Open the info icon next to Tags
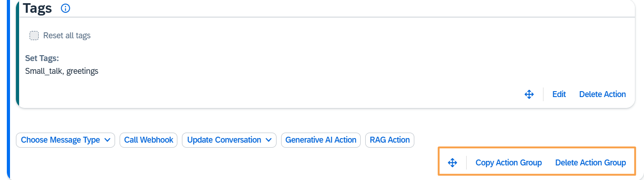This screenshot has width=644, height=180. pyautogui.click(x=65, y=8)
